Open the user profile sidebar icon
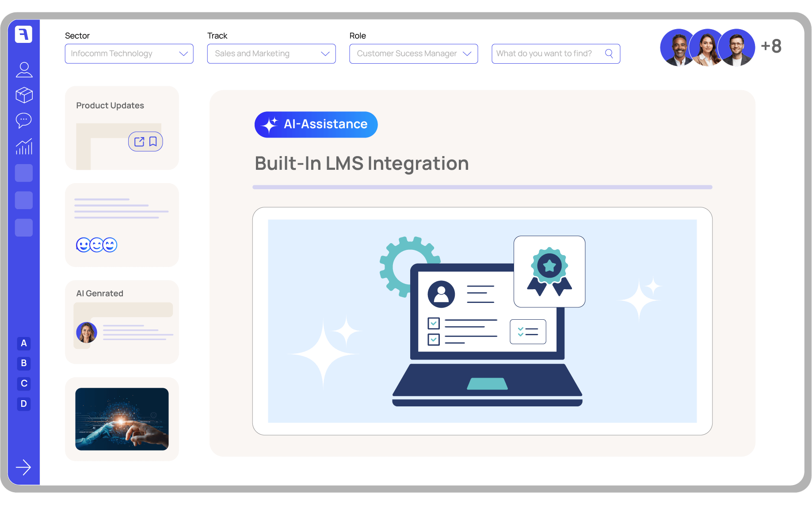The image size is (812, 505). point(24,69)
